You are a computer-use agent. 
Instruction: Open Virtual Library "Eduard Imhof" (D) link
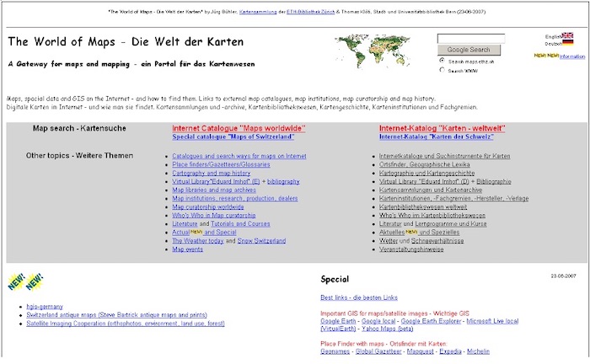point(424,181)
